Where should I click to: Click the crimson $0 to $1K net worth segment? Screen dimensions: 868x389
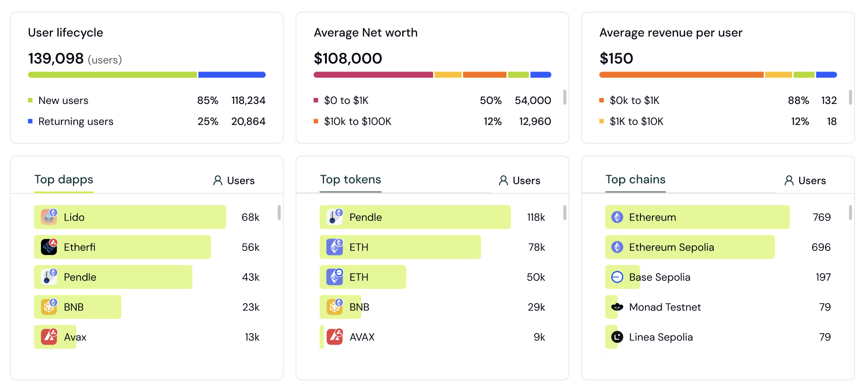(x=373, y=75)
